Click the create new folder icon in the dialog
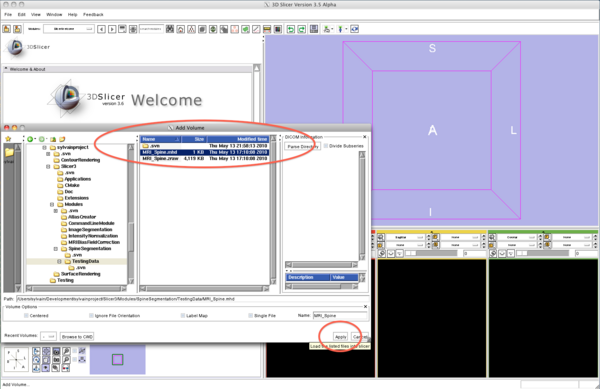 (62, 139)
